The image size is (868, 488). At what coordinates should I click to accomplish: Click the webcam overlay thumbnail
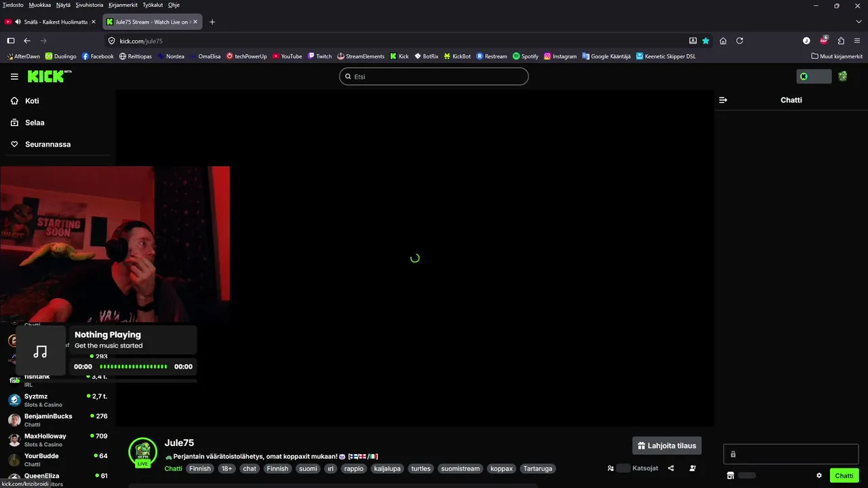115,244
